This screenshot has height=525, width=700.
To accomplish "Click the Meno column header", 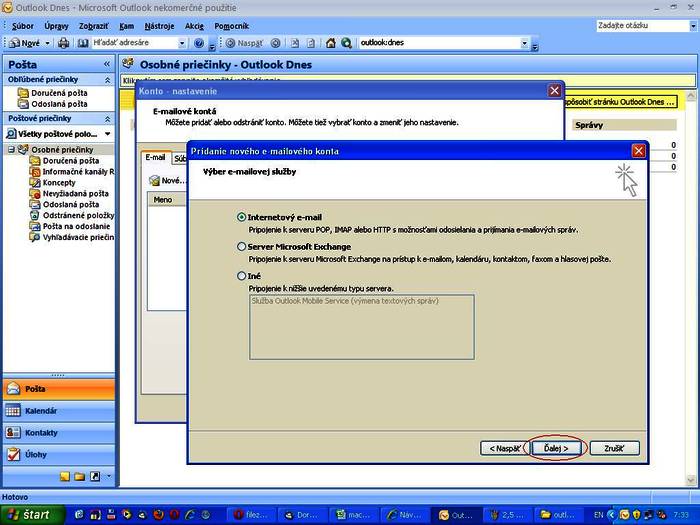I will (166, 200).
